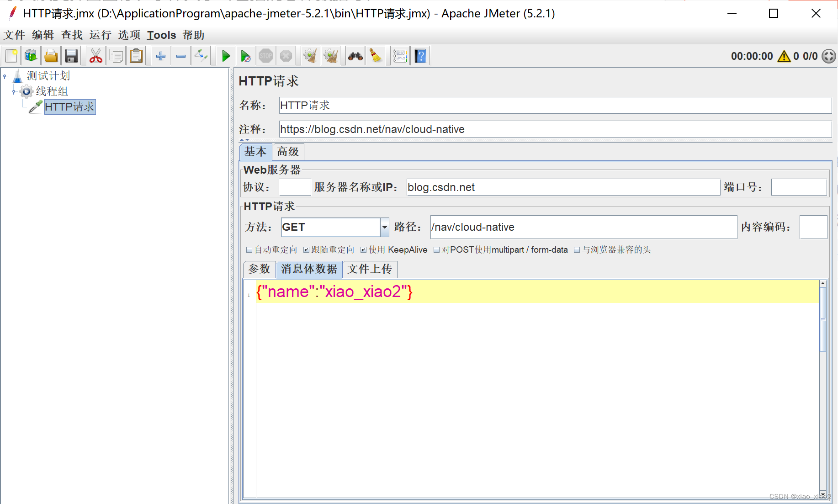The image size is (838, 504).
Task: Click the JMeter feather title icon
Action: tap(13, 13)
